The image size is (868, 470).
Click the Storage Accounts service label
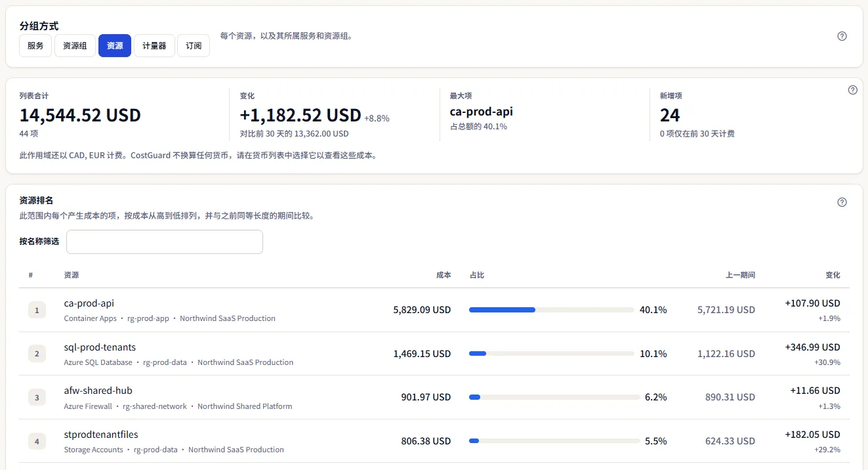pyautogui.click(x=93, y=450)
